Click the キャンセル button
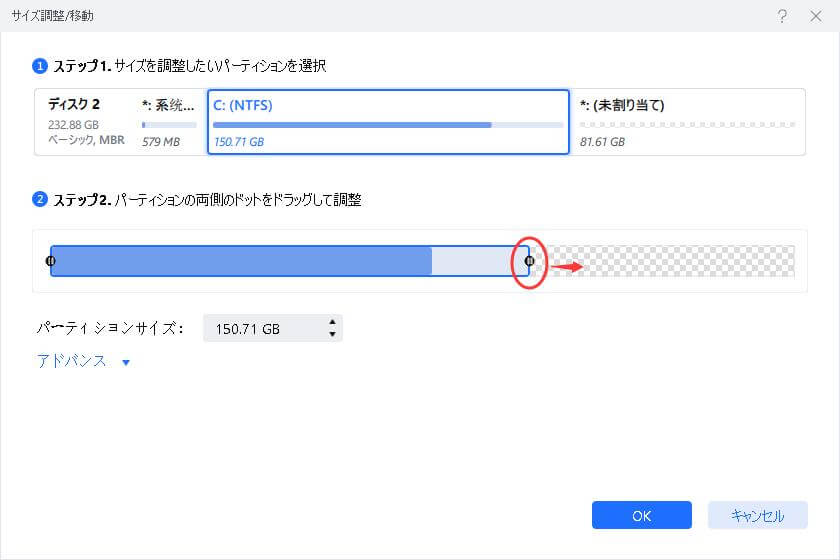The image size is (840, 560). (x=758, y=516)
